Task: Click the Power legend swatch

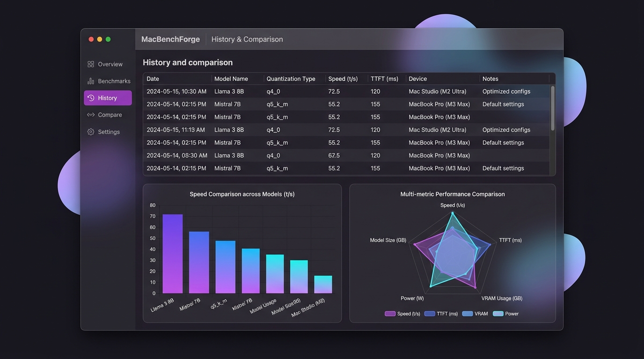Action: [x=498, y=314]
